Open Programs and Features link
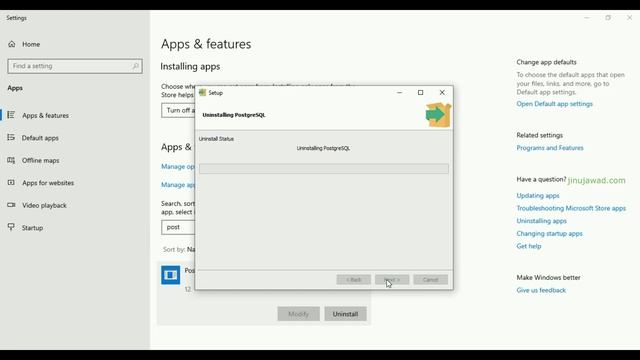 (x=550, y=148)
